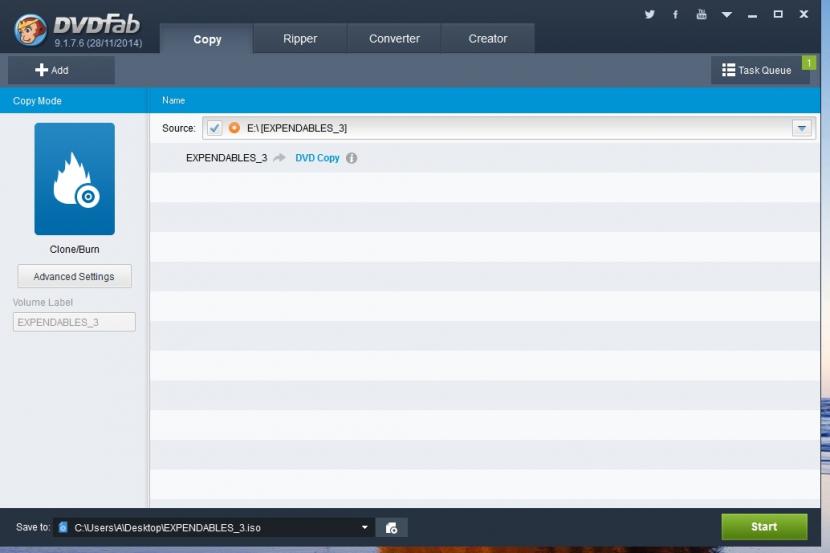The height and width of the screenshot is (553, 830).
Task: Maximize the DVDFab window
Action: [x=778, y=14]
